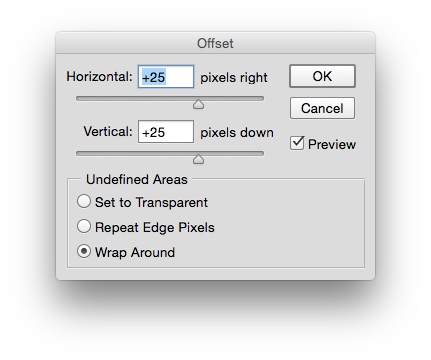The height and width of the screenshot is (360, 431).
Task: Choose the Repeat Edge Pixels radio button
Action: (x=84, y=226)
